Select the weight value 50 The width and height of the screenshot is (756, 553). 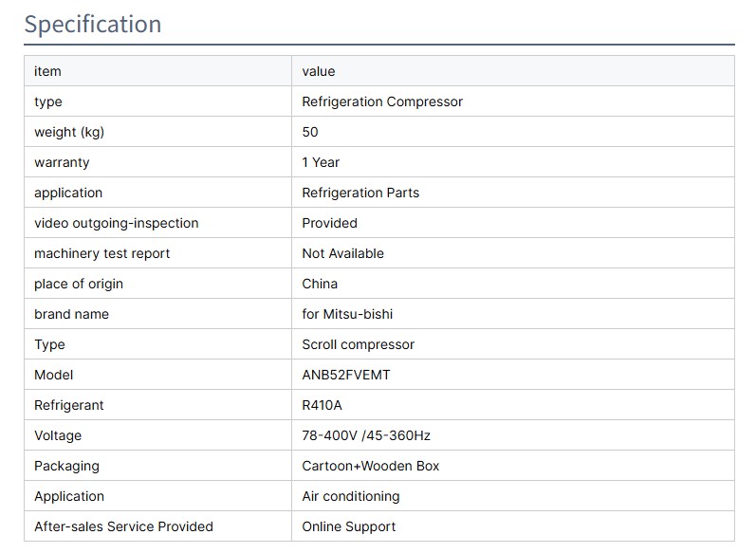[x=310, y=132]
